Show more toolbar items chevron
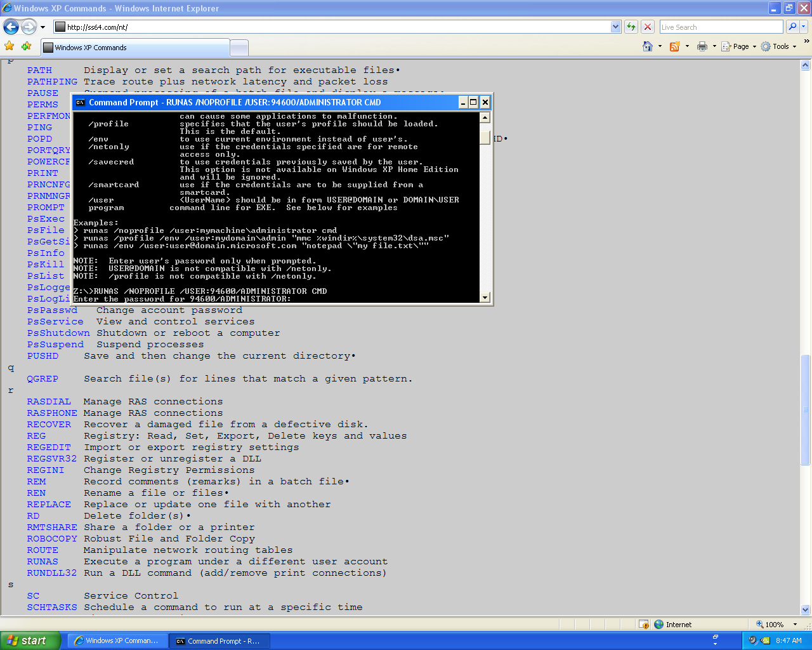The height and width of the screenshot is (650, 812). click(806, 41)
